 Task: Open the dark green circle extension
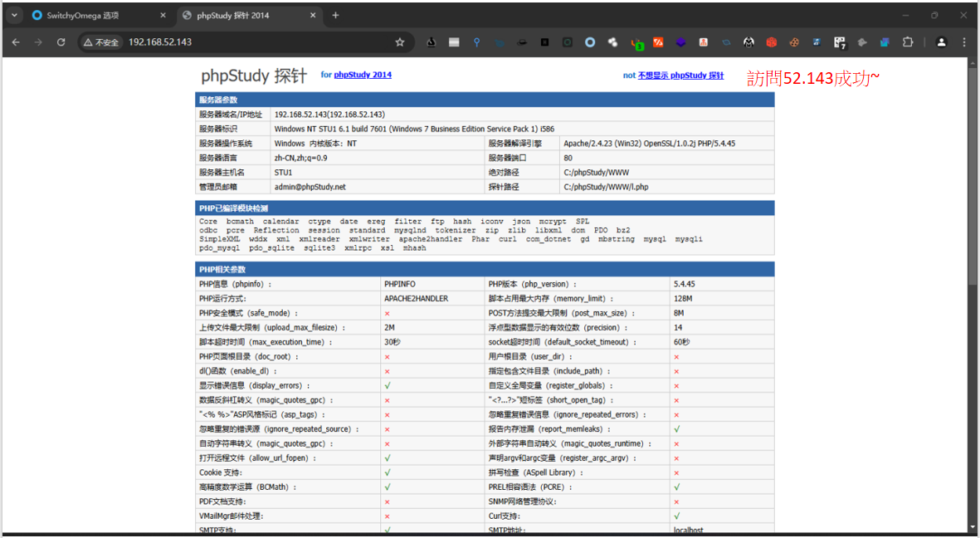[568, 42]
